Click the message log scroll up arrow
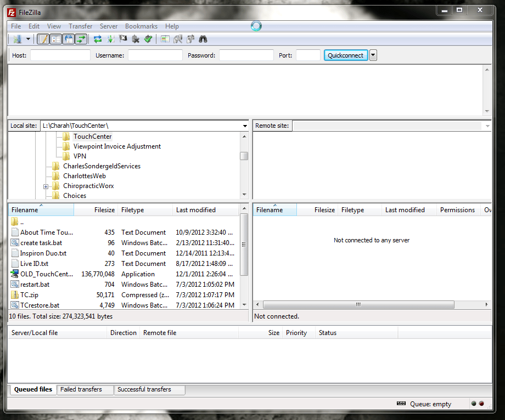The width and height of the screenshot is (505, 420). [x=487, y=70]
